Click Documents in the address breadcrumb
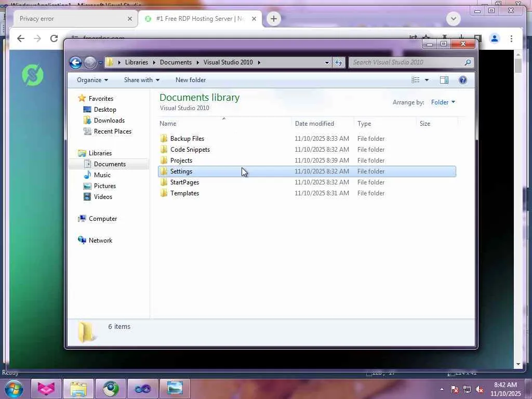 point(176,62)
